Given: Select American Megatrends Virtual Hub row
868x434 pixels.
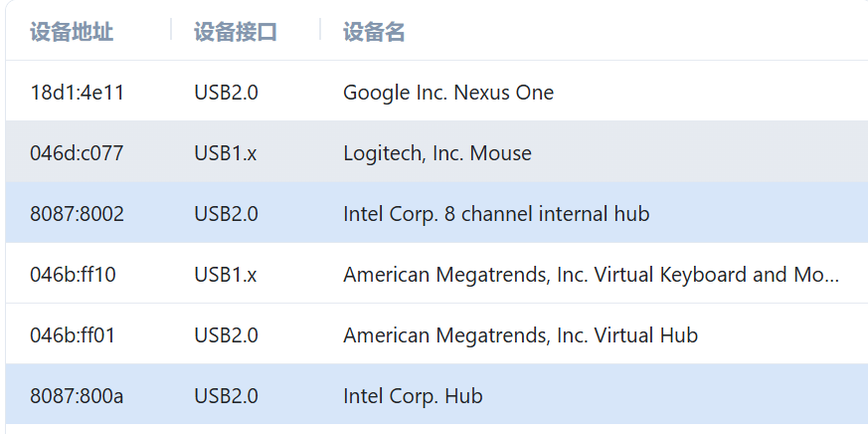Looking at the screenshot, I should coord(520,335).
